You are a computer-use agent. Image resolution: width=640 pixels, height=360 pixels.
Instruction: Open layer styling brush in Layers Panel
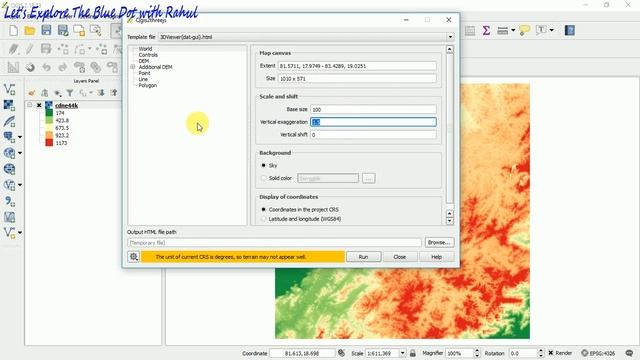pos(32,93)
